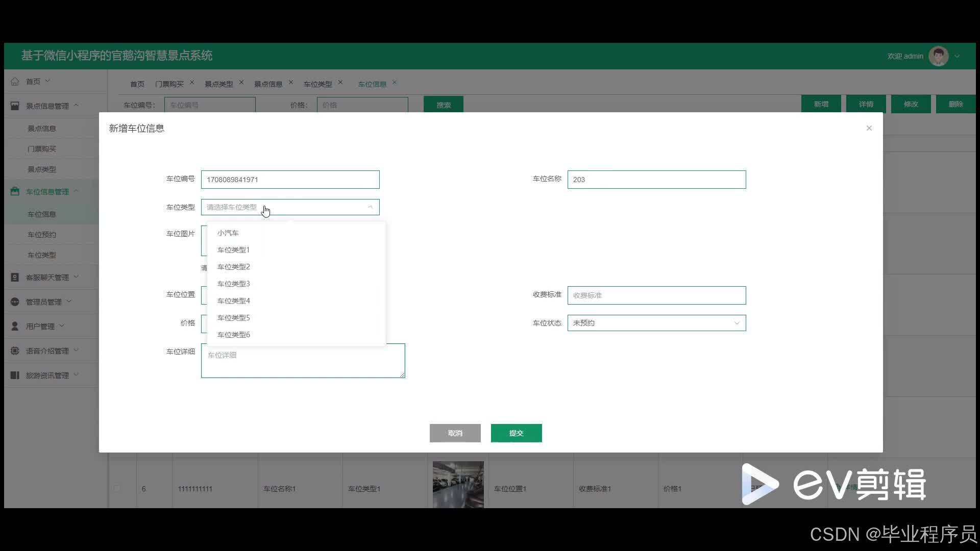Screen dimensions: 980x551
Task: Click the 车位信息管理 sidebar icon
Action: (x=15, y=192)
